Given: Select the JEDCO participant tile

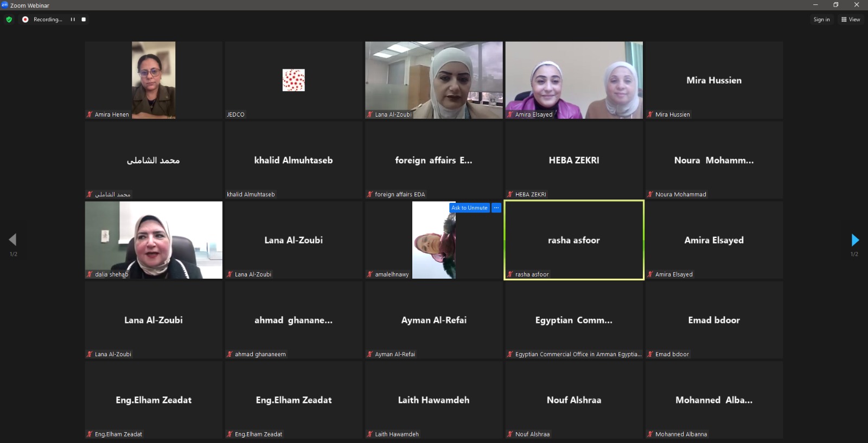Looking at the screenshot, I should tap(293, 80).
